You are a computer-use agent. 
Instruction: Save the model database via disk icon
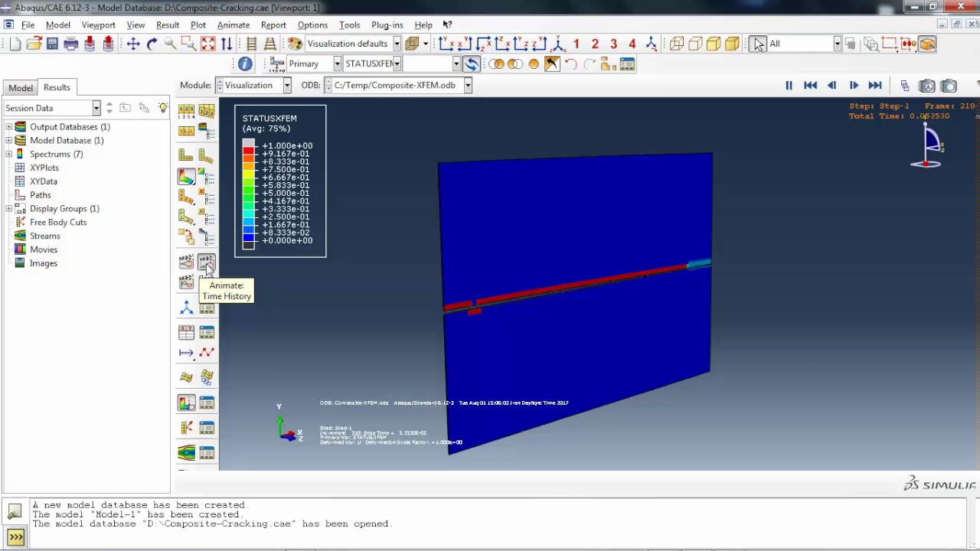(x=52, y=44)
